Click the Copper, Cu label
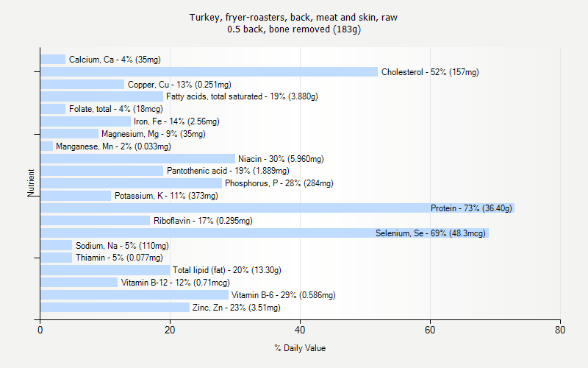Image resolution: width=588 pixels, height=368 pixels. pyautogui.click(x=179, y=85)
